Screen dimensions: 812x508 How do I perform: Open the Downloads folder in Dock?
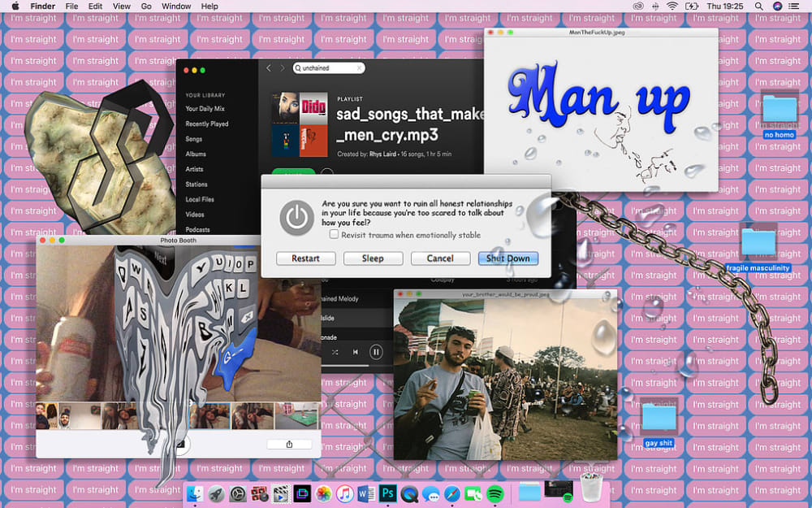click(x=529, y=493)
